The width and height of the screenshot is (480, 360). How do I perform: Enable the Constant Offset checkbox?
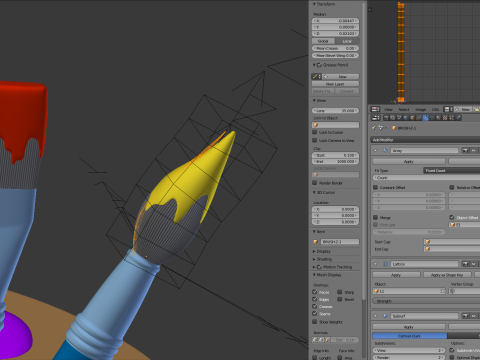pos(375,187)
